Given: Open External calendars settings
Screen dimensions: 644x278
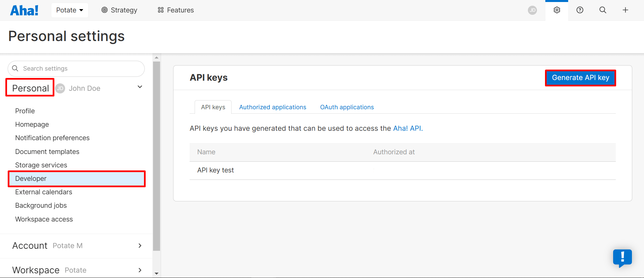Looking at the screenshot, I should (44, 192).
